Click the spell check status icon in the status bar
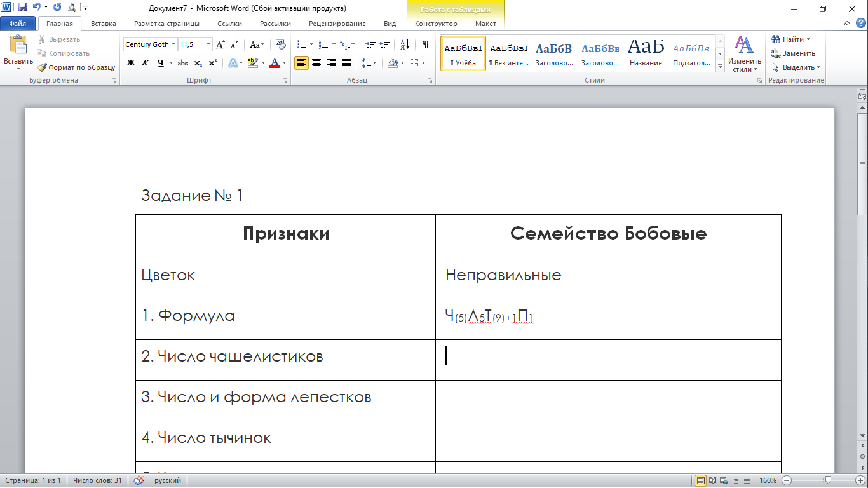 click(139, 481)
